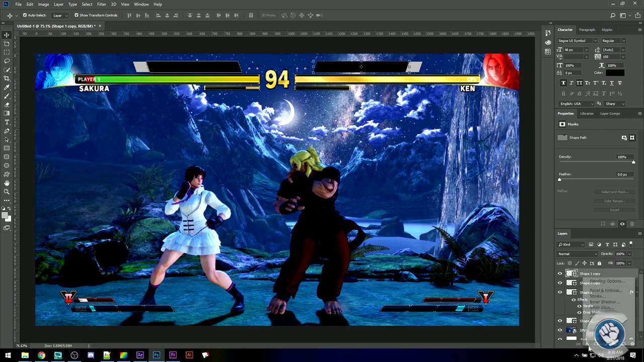Hide the Shape 2 copy layer
644x362 pixels.
pyautogui.click(x=560, y=283)
